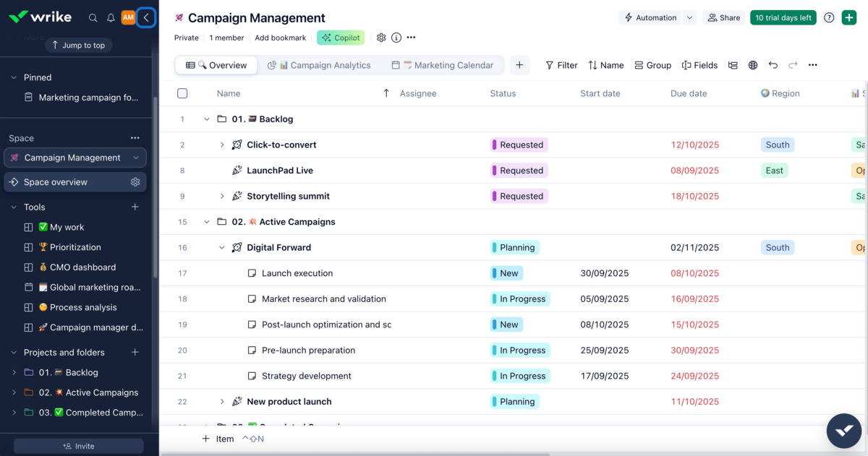The height and width of the screenshot is (456, 868).
Task: Click the Jump to top control
Action: (x=78, y=45)
